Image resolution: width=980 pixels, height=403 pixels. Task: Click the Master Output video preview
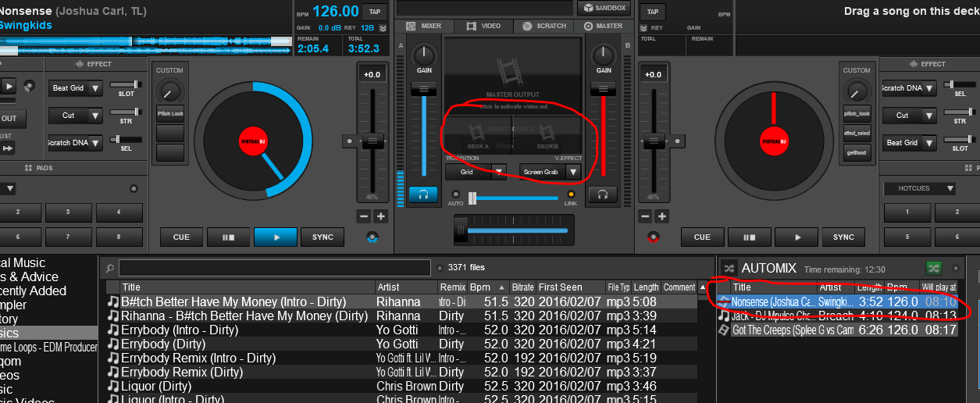(512, 77)
